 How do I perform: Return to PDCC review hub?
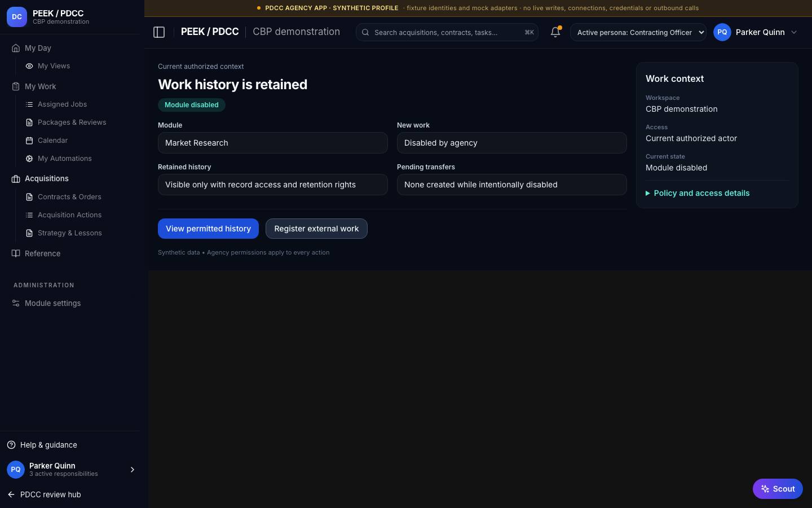[44, 494]
